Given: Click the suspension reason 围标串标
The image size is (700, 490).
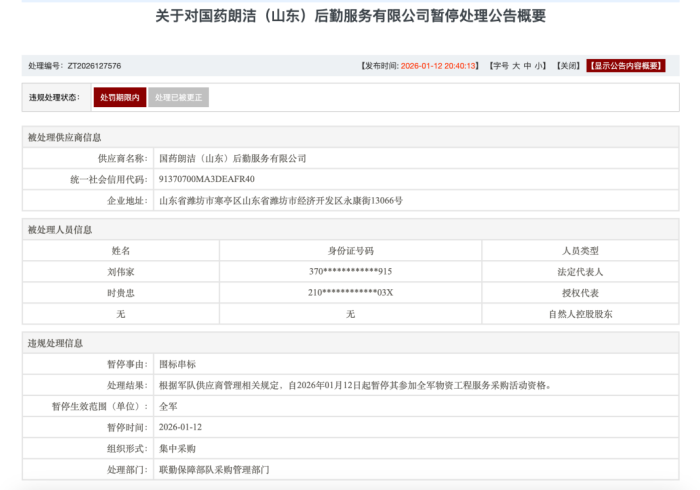Looking at the screenshot, I should coord(178,364).
